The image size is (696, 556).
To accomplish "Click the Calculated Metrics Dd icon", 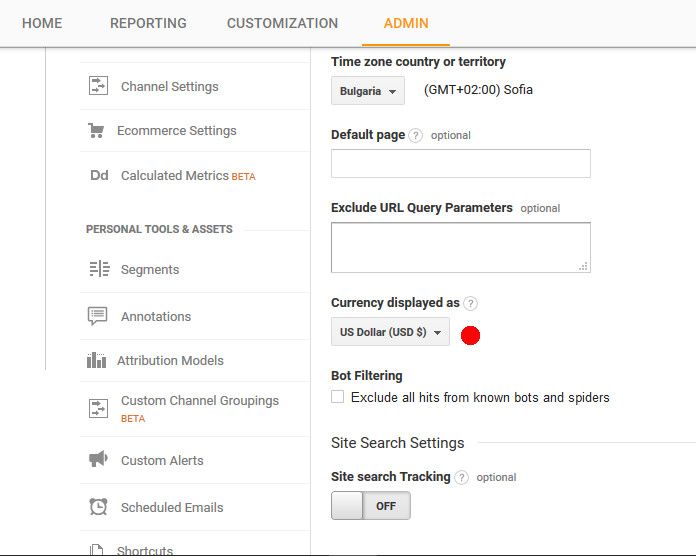I will [99, 175].
